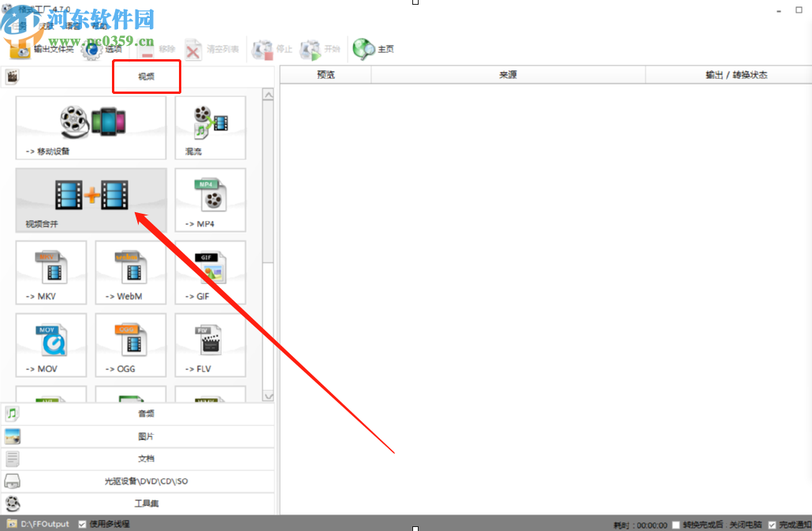Screen dimensions: 812x531
Task: Expand the Video (视频) category header
Action: (x=138, y=77)
